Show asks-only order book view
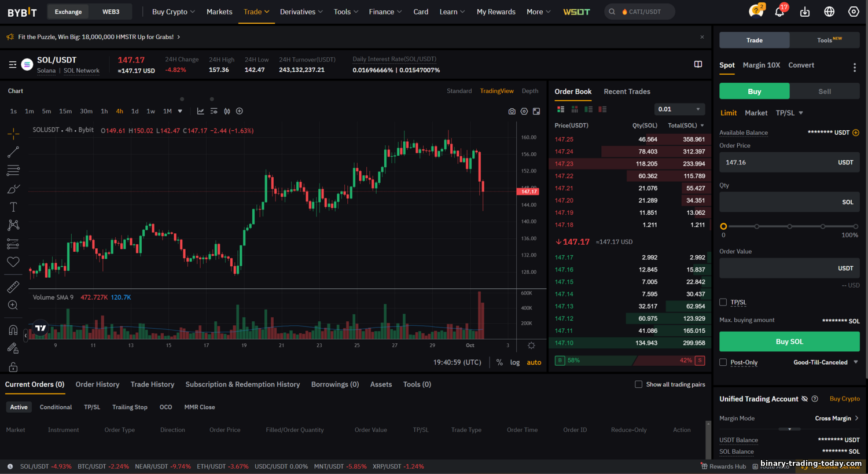 (x=602, y=109)
